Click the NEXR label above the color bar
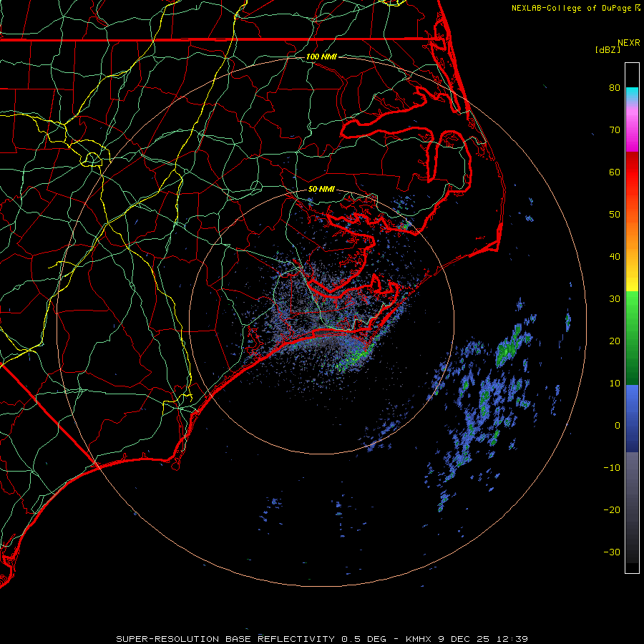The width and height of the screenshot is (644, 644). click(628, 43)
